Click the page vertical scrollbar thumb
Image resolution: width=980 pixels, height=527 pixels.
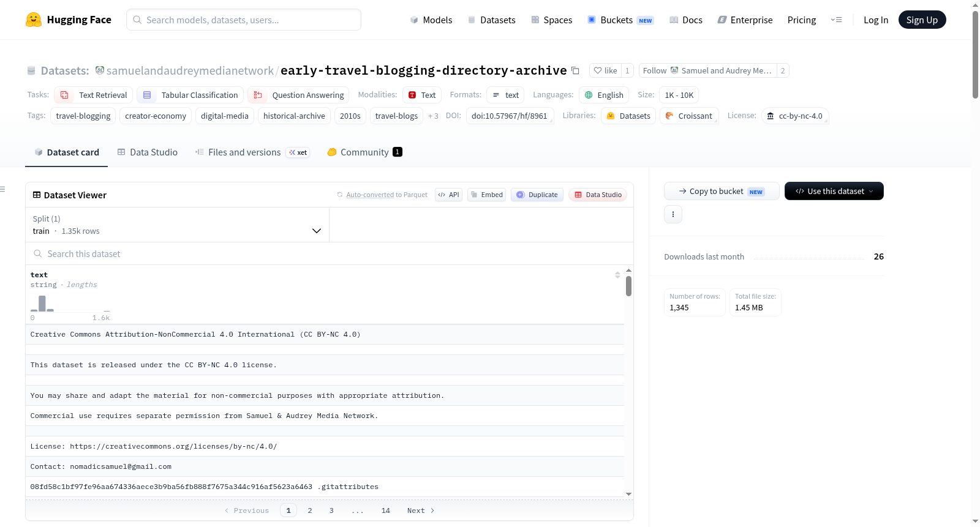click(975, 54)
